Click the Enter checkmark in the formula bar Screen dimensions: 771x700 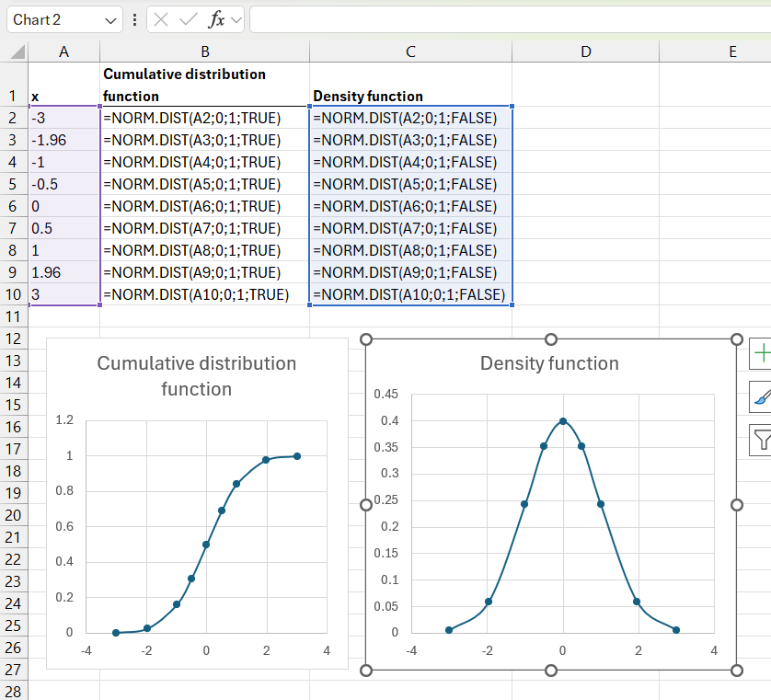point(189,19)
